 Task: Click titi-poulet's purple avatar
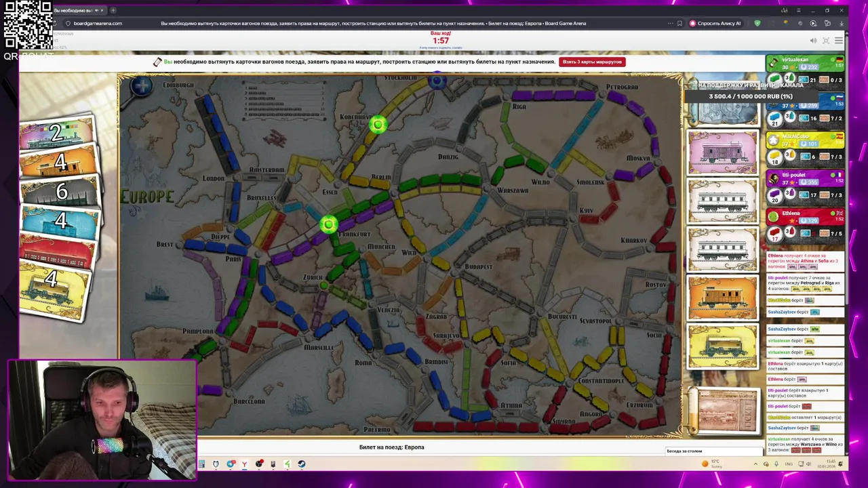tap(773, 180)
